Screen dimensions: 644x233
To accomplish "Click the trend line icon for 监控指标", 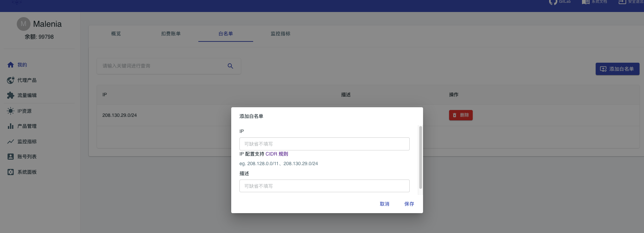I will pos(11,142).
